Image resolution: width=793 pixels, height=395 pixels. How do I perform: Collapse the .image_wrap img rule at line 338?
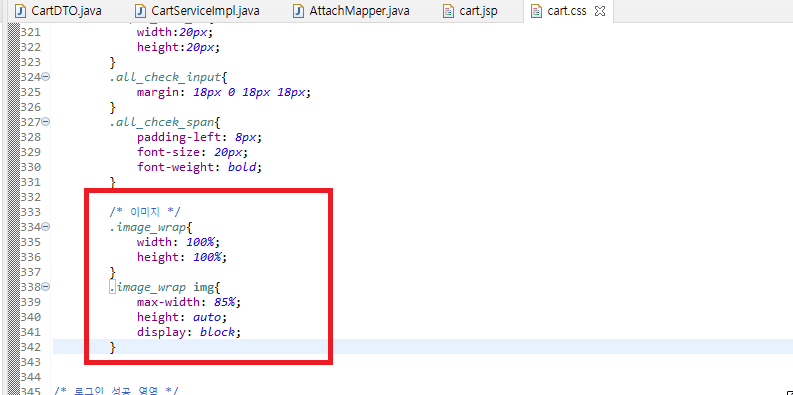46,287
